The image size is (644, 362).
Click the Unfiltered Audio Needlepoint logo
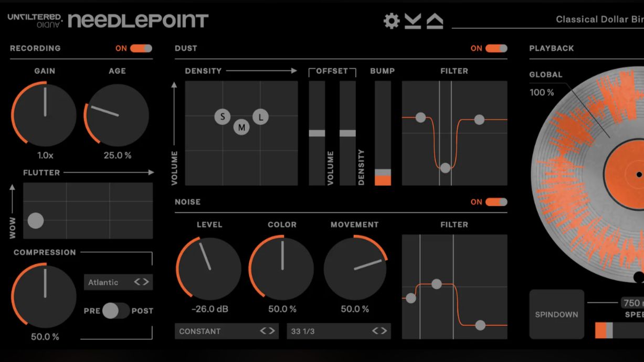coord(108,20)
